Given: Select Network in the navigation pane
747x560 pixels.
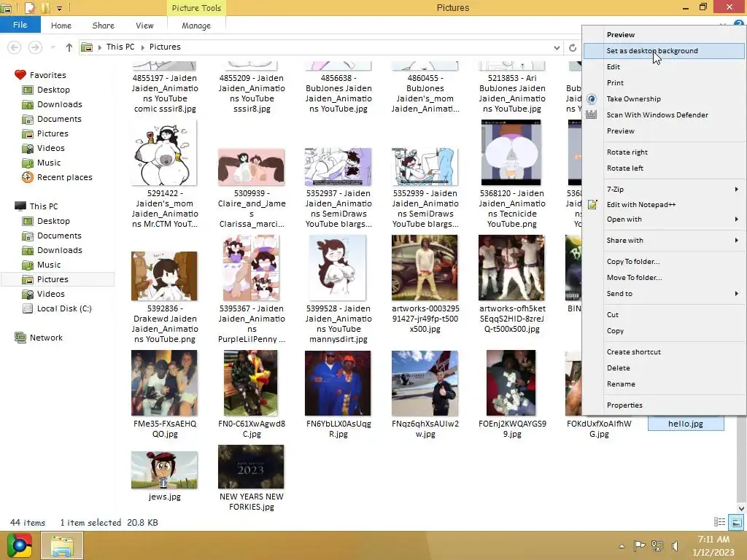Looking at the screenshot, I should pos(46,338).
